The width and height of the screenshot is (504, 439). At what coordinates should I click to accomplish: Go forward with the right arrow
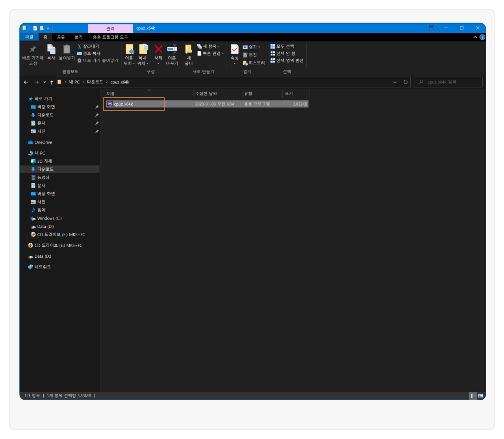click(x=37, y=82)
